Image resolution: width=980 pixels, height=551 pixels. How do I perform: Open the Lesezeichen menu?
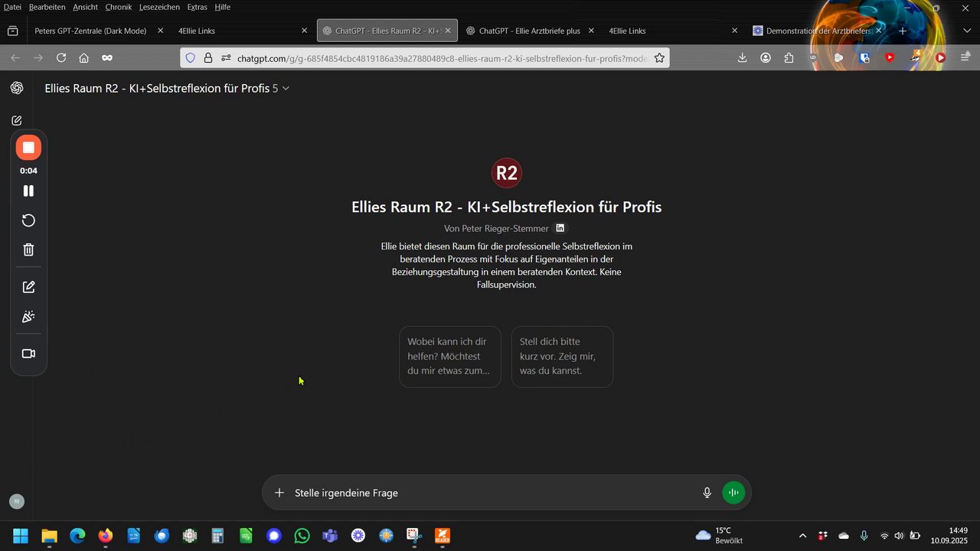pos(159,7)
